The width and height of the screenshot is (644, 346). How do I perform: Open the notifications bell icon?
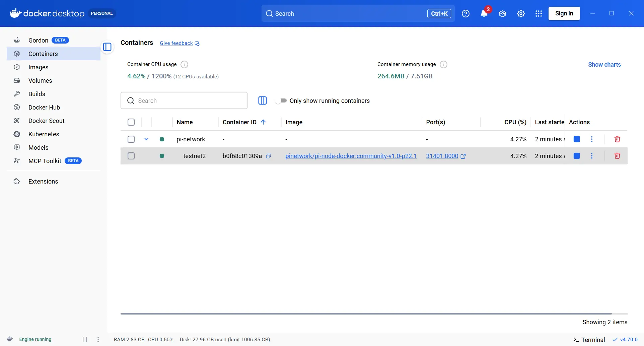pyautogui.click(x=484, y=14)
